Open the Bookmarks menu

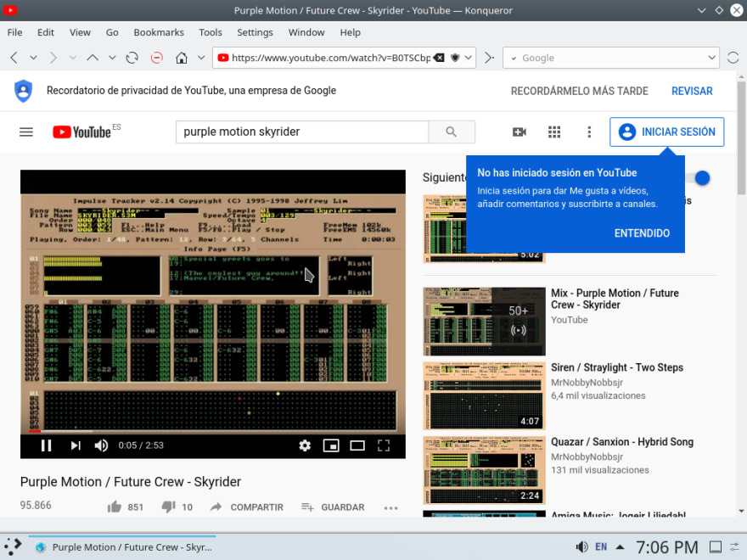tap(159, 32)
